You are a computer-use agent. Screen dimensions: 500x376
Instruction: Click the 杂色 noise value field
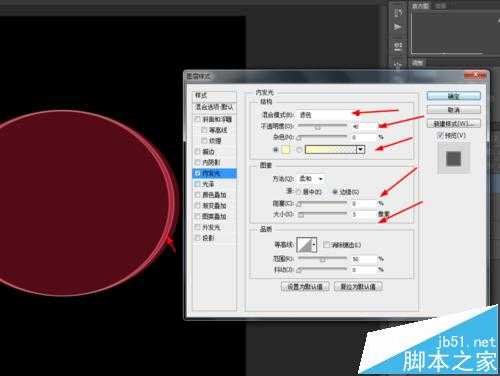pos(364,137)
